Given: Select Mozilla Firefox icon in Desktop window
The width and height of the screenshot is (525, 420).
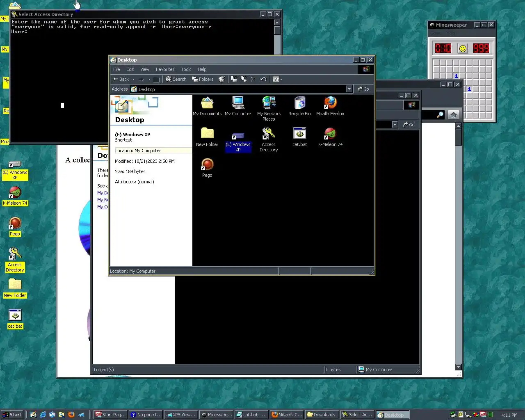Looking at the screenshot, I should (x=330, y=106).
